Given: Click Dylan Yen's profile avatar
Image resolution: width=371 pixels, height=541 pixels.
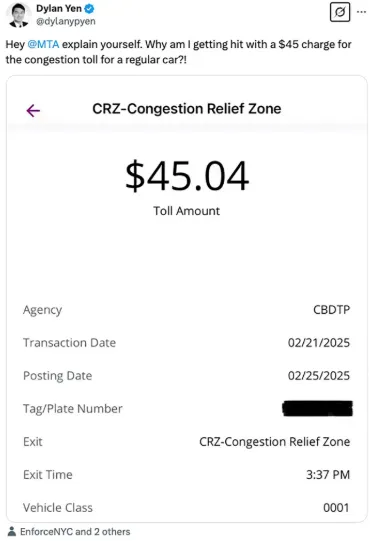Looking at the screenshot, I should coord(18,15).
